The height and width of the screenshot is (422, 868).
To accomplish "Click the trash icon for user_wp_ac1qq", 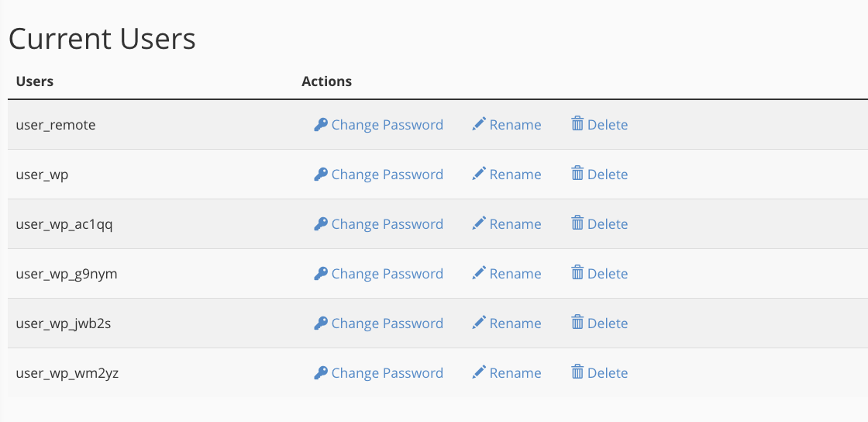I will pyautogui.click(x=577, y=223).
